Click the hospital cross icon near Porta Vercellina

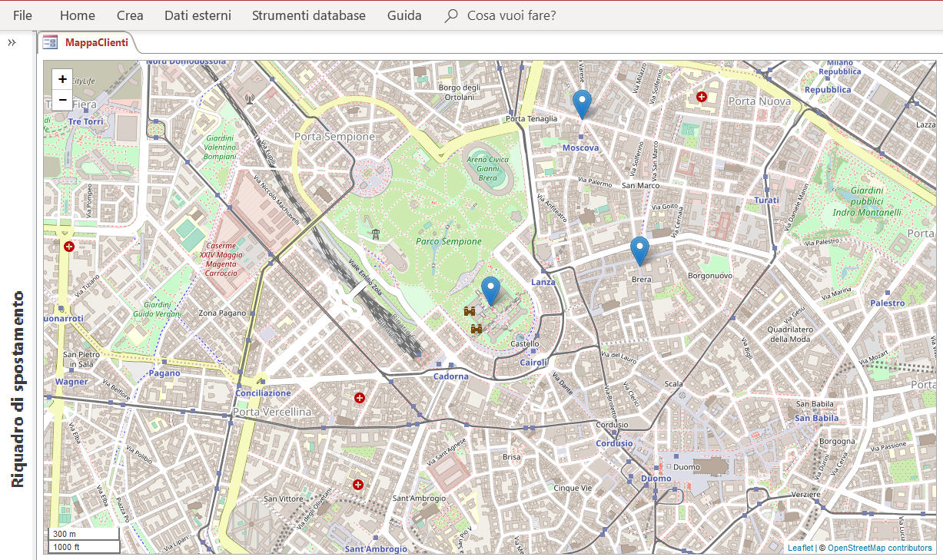pyautogui.click(x=359, y=397)
